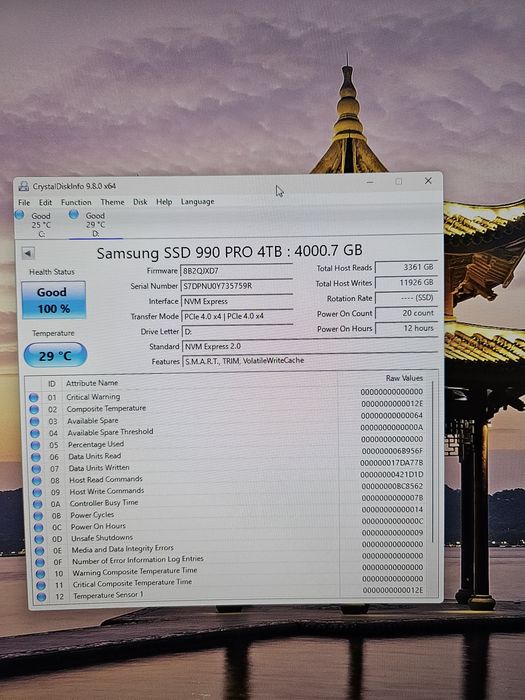This screenshot has height=700, width=525.
Task: Click the status icon for Unsafe Shutdowns
Action: (x=39, y=539)
